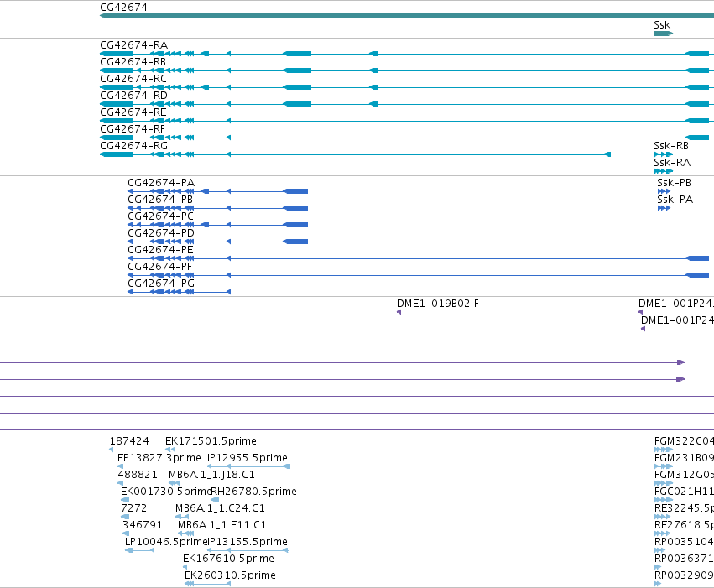
Task: Click the Ssk-RA transcript glyph
Action: pos(664,171)
